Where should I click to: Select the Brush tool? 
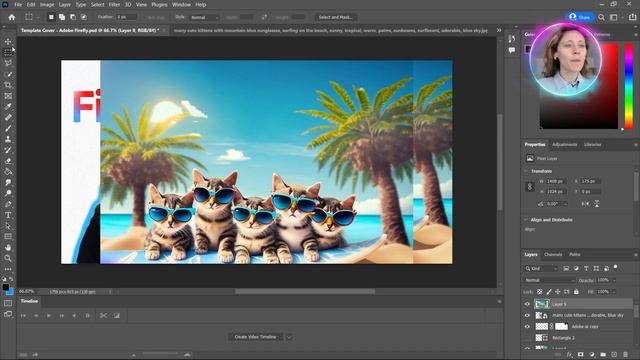coord(8,128)
